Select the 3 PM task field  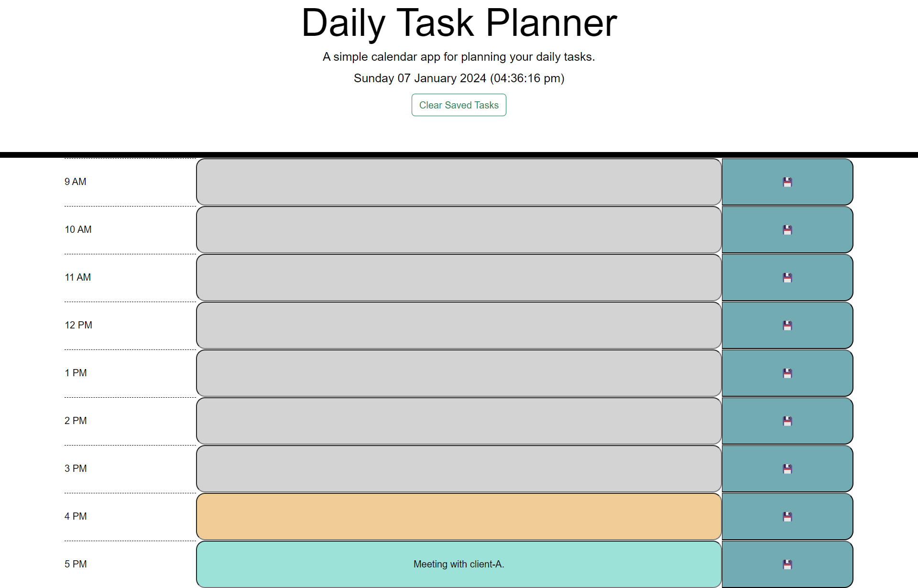459,468
